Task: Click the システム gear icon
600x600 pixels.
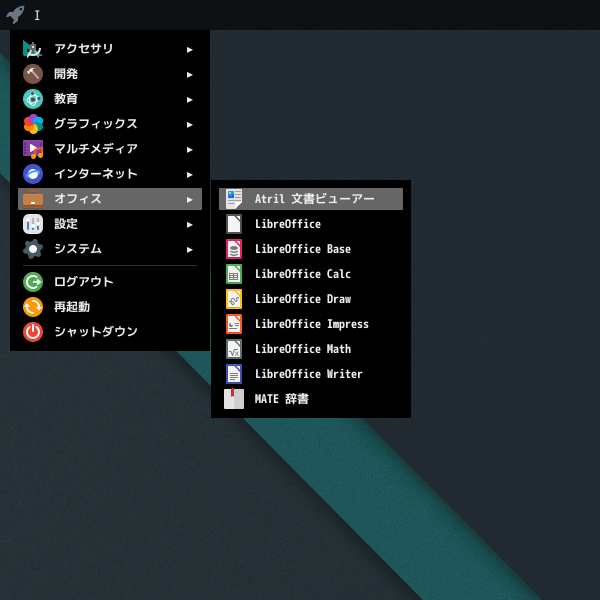Action: click(33, 249)
